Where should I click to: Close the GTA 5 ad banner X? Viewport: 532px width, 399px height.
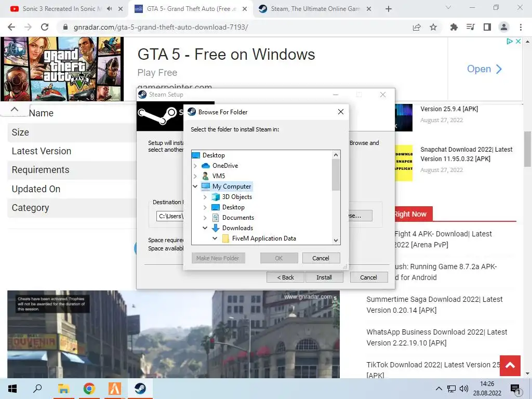tap(518, 41)
